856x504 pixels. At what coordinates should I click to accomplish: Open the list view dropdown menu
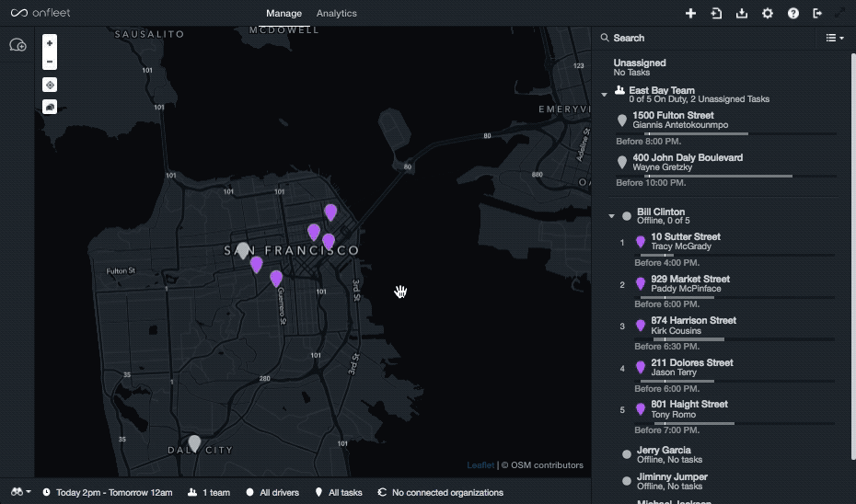pyautogui.click(x=834, y=38)
